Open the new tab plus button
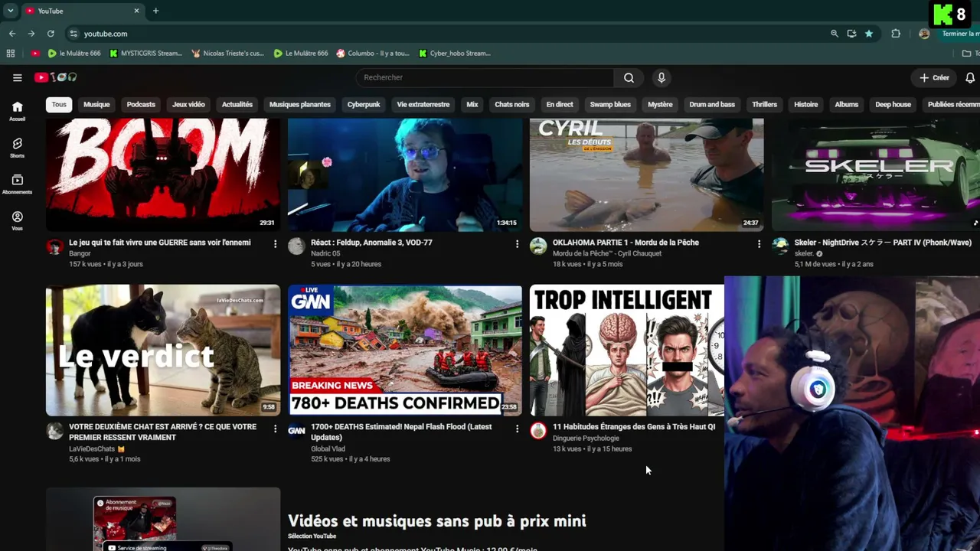This screenshot has height=551, width=980. point(155,11)
